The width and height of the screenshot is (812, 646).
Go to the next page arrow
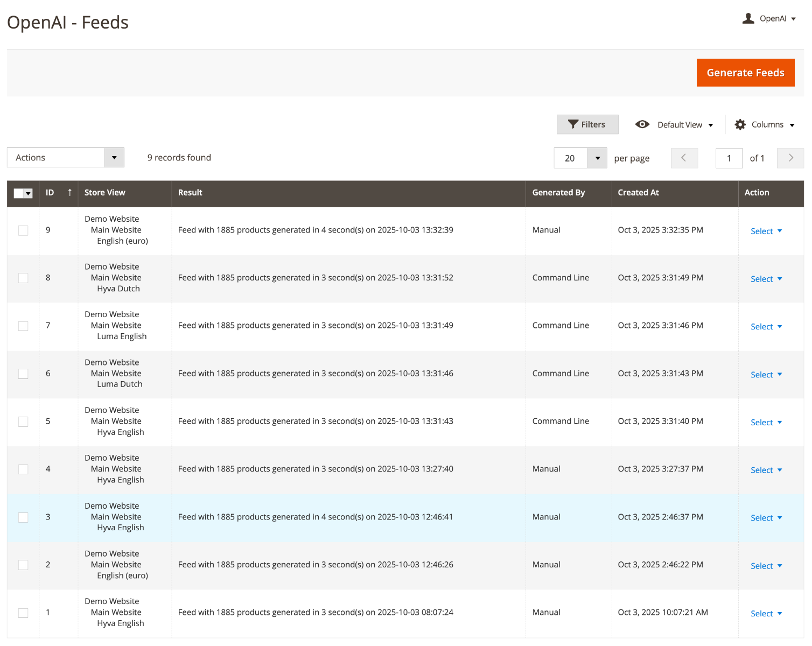(790, 158)
